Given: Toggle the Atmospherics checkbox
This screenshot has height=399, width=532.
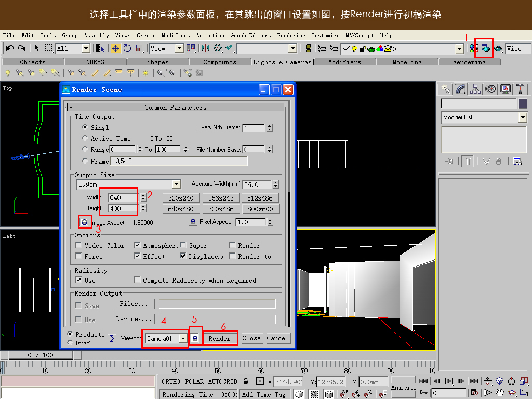Looking at the screenshot, I should pyautogui.click(x=137, y=245).
